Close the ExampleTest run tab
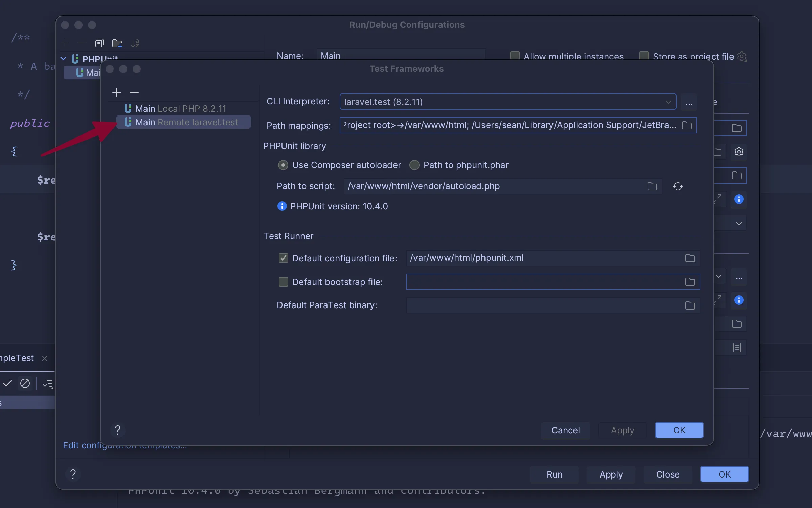This screenshot has width=812, height=508. (44, 358)
